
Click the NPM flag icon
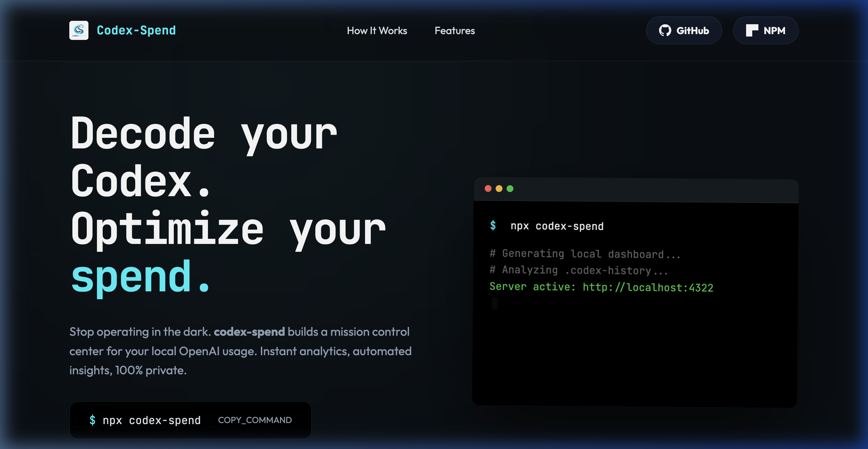coord(752,30)
